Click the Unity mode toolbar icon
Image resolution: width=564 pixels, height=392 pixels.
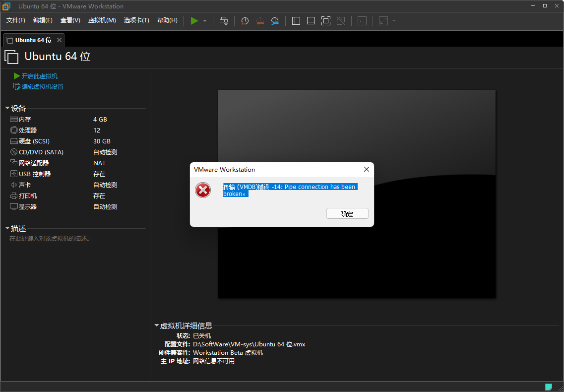coord(341,21)
